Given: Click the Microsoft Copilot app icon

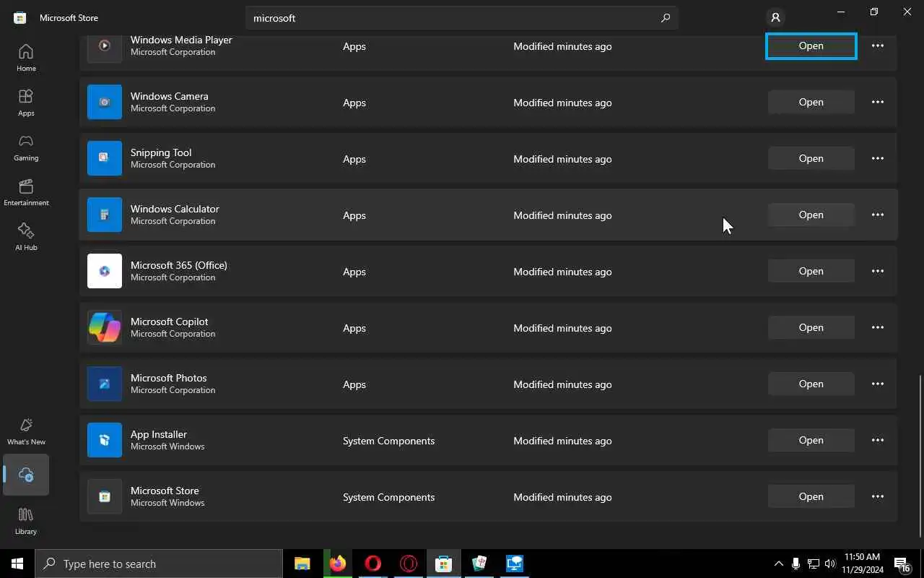Looking at the screenshot, I should (x=105, y=327).
